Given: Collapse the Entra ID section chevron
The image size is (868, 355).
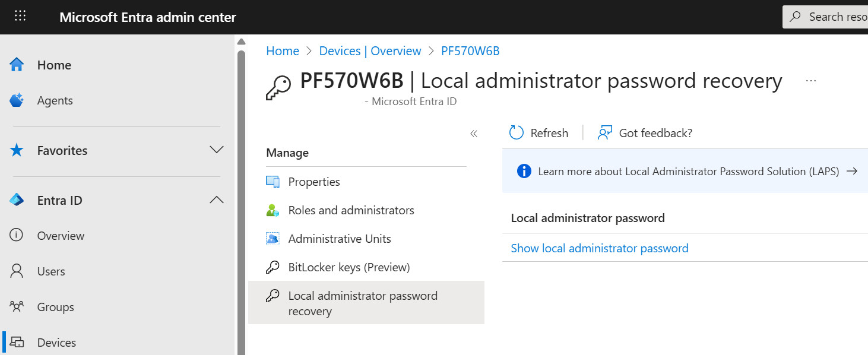Looking at the screenshot, I should (217, 200).
